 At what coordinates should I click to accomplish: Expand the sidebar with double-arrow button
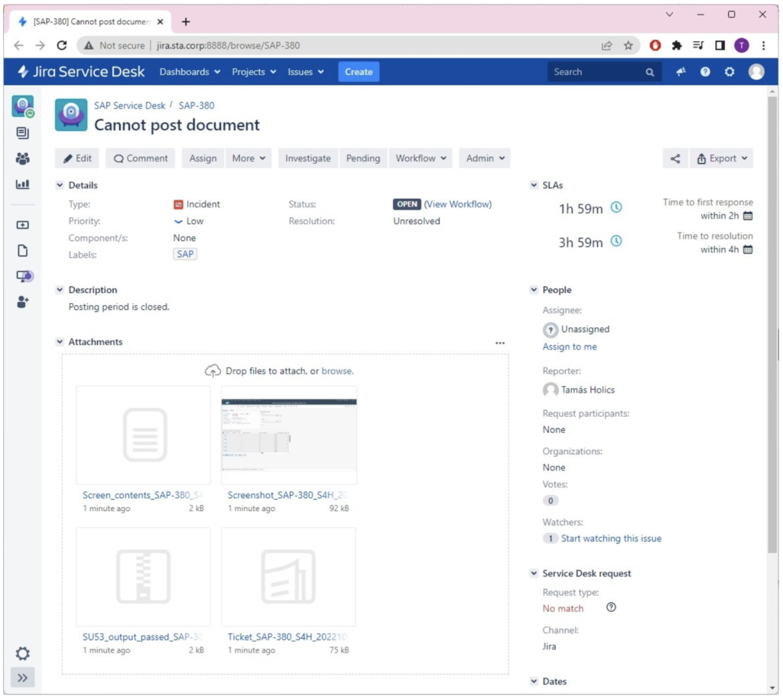point(22,678)
